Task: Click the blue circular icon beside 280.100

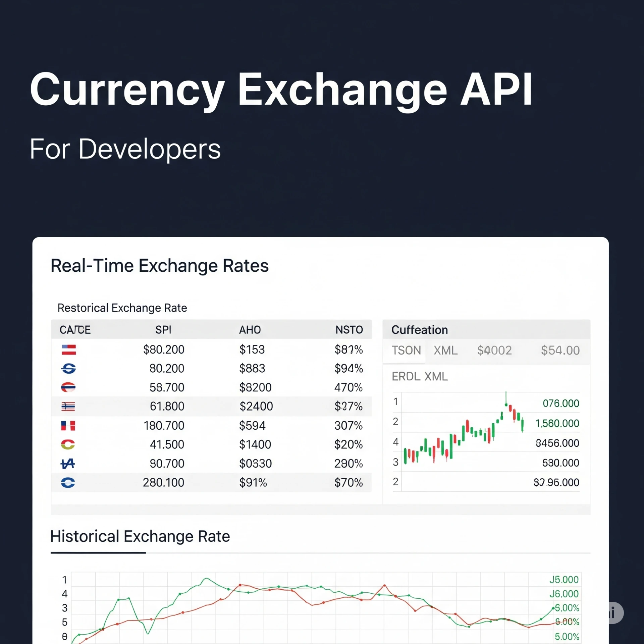Action: 68,483
